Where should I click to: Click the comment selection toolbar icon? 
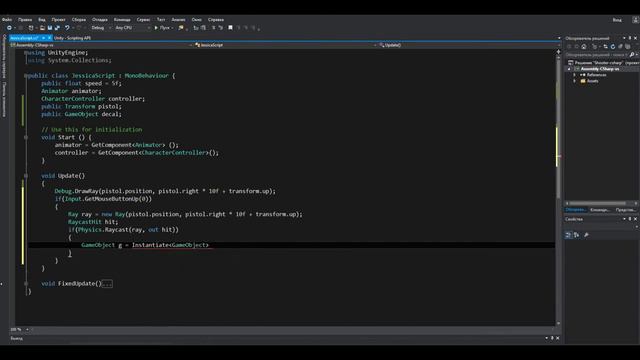213,28
